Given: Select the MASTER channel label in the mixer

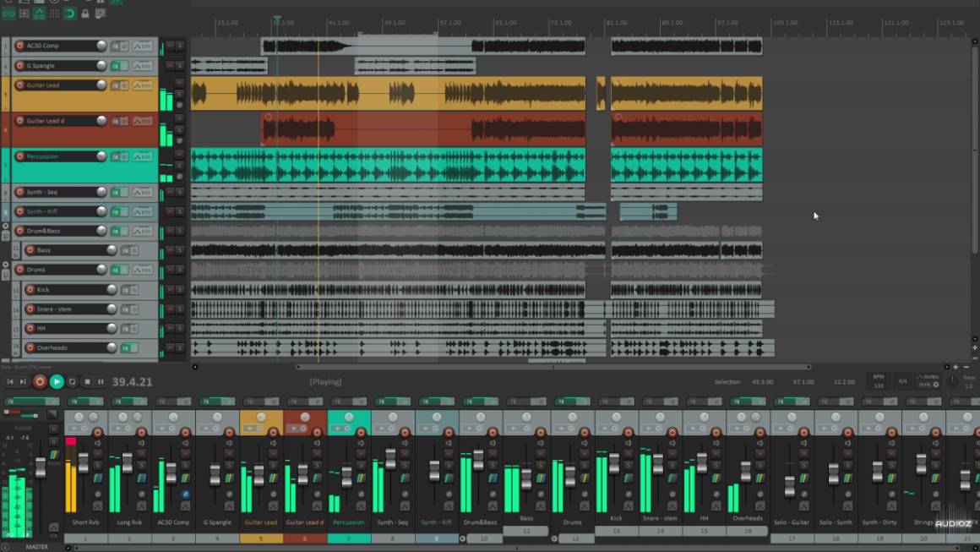Looking at the screenshot, I should (36, 547).
